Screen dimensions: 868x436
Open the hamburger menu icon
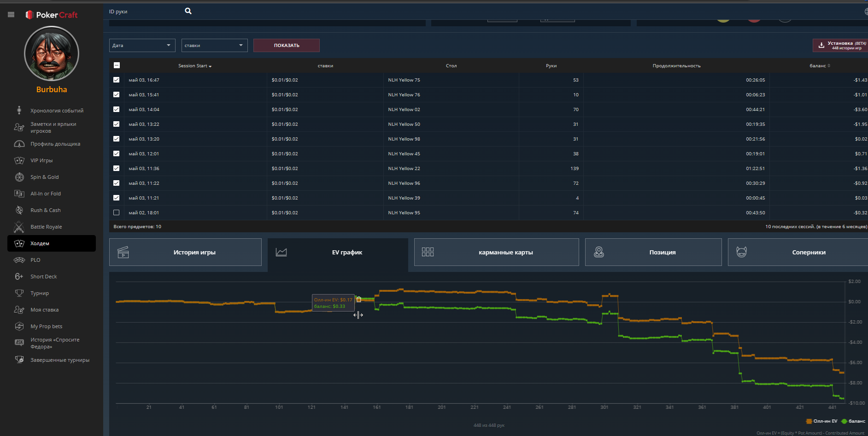(11, 15)
